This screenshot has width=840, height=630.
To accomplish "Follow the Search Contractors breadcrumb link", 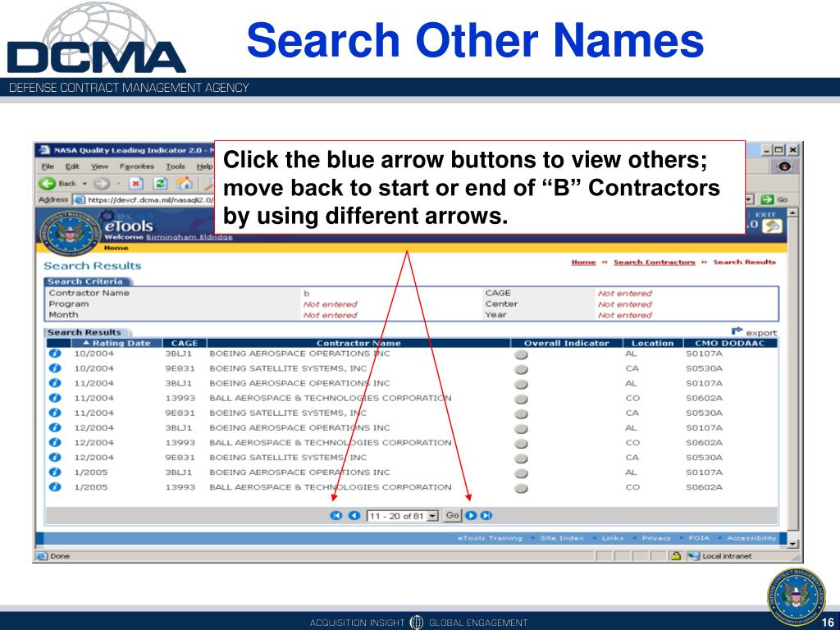I will [x=654, y=262].
